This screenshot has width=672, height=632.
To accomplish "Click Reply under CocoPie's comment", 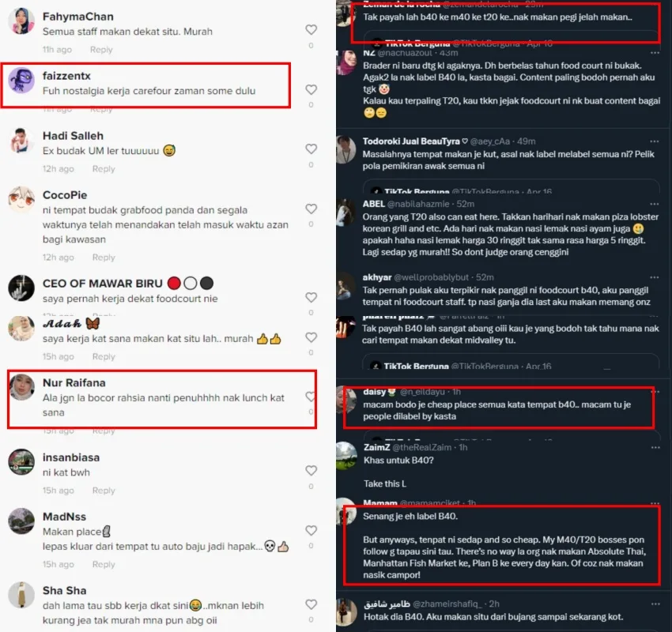I will (x=104, y=258).
